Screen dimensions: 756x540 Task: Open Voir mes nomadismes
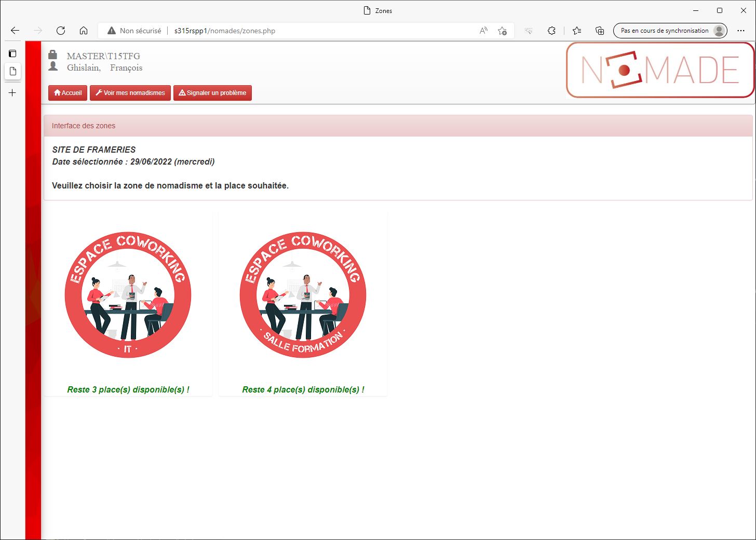coord(130,93)
